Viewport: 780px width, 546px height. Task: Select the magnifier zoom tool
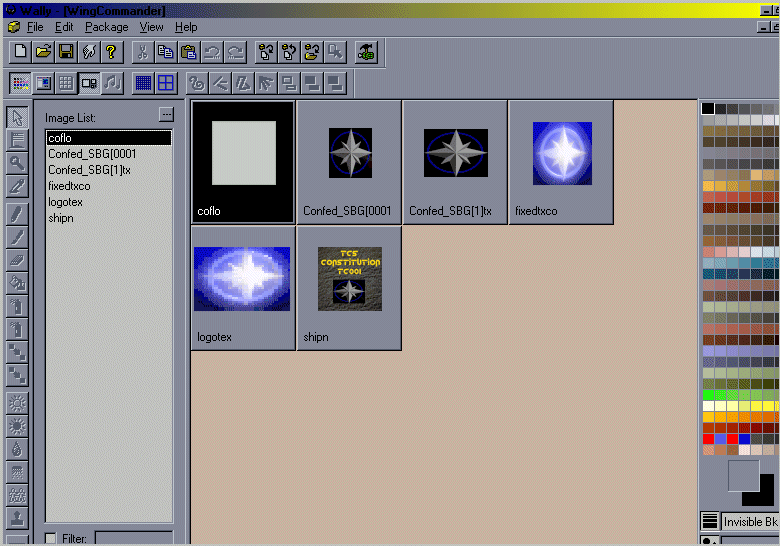pyautogui.click(x=17, y=163)
